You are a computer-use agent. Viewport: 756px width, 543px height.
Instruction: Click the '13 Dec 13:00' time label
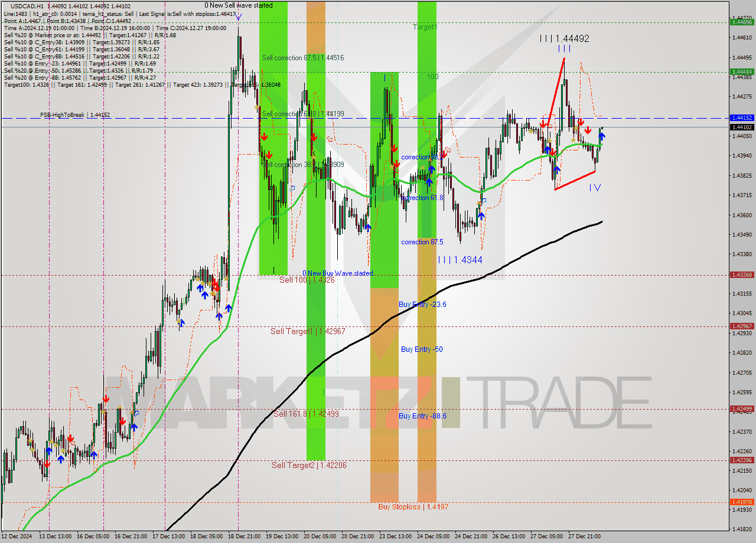54,536
